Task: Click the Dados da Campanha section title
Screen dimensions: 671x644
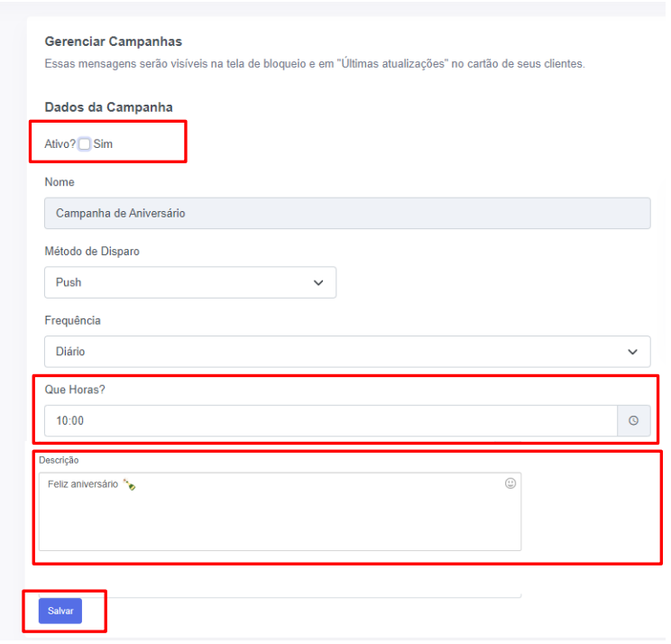Action: pos(108,106)
